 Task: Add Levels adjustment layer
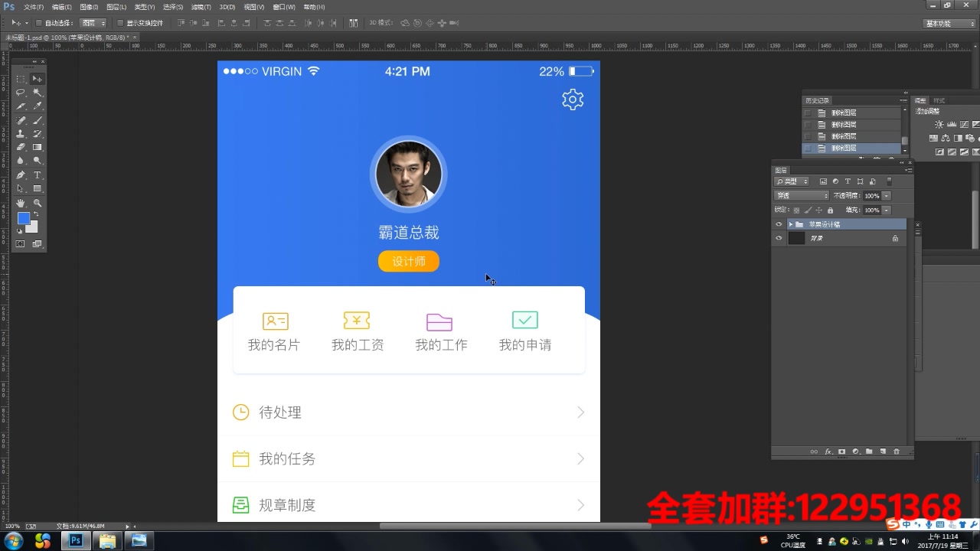click(x=952, y=124)
